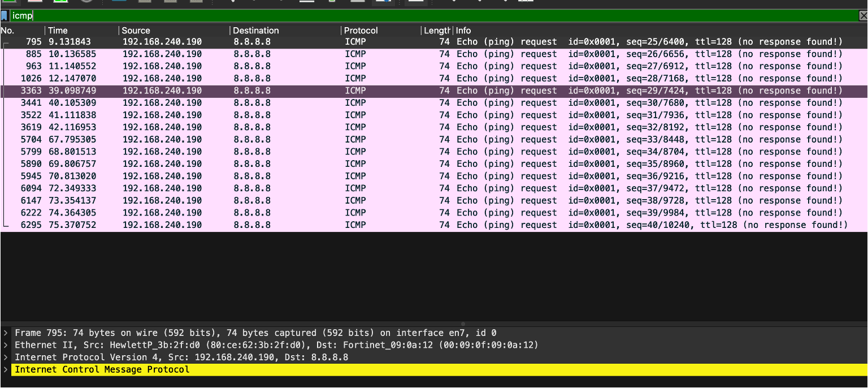Expand Internet Protocol Version 4 details
868x388 pixels.
coord(6,357)
